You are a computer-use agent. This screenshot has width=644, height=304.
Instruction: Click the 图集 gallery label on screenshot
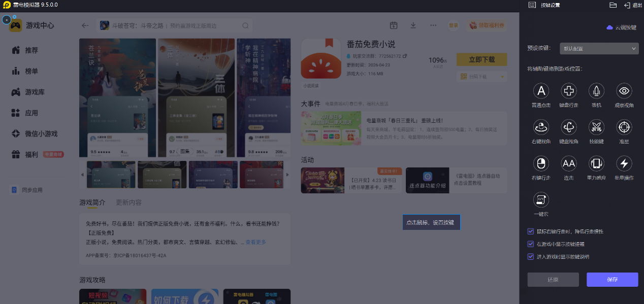(x=184, y=151)
